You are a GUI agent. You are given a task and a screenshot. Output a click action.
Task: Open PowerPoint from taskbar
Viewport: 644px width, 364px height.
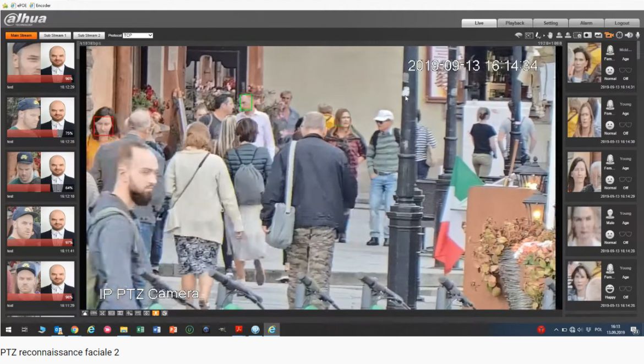pos(173,329)
